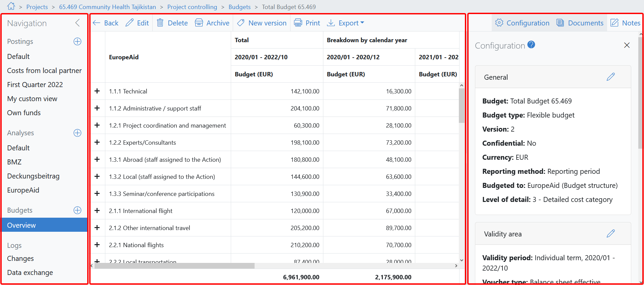Expand the 2.1.1 International flight row
This screenshot has height=285, width=644.
click(97, 211)
